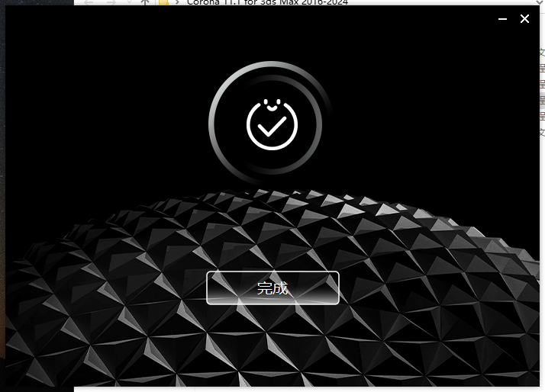
Task: Go back using Explorer's back arrow
Action: [x=89, y=2]
